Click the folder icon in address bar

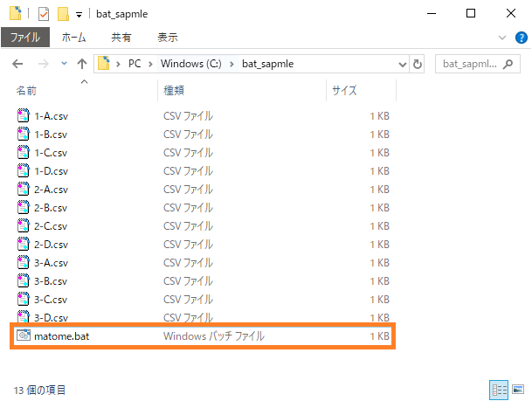(104, 64)
